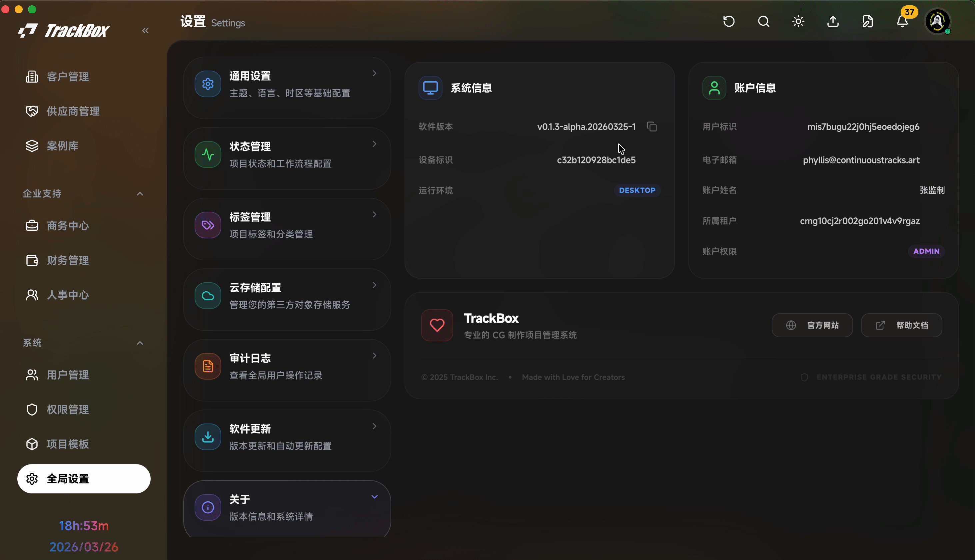This screenshot has height=560, width=975.
Task: Click version text v0.1.3-alpha.20260325-1
Action: tap(586, 127)
